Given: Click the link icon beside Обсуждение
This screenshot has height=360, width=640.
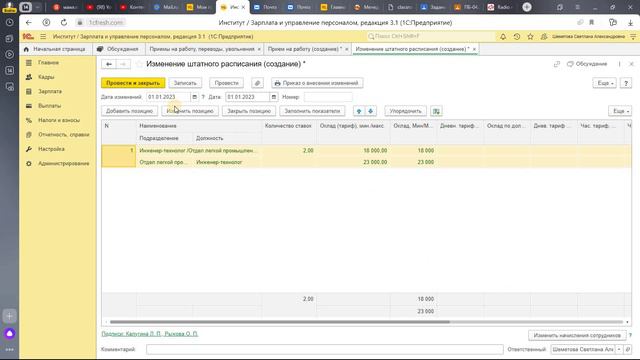Looking at the screenshot, I should point(557,64).
